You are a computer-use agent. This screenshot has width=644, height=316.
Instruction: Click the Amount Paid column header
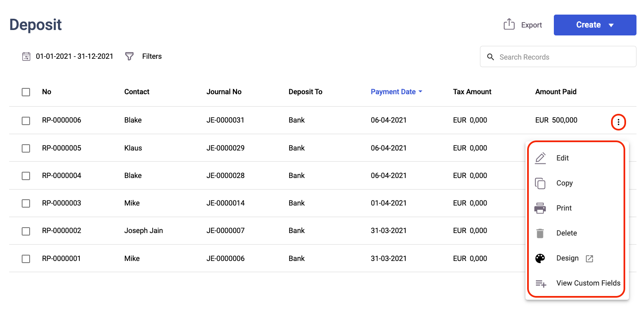click(556, 92)
